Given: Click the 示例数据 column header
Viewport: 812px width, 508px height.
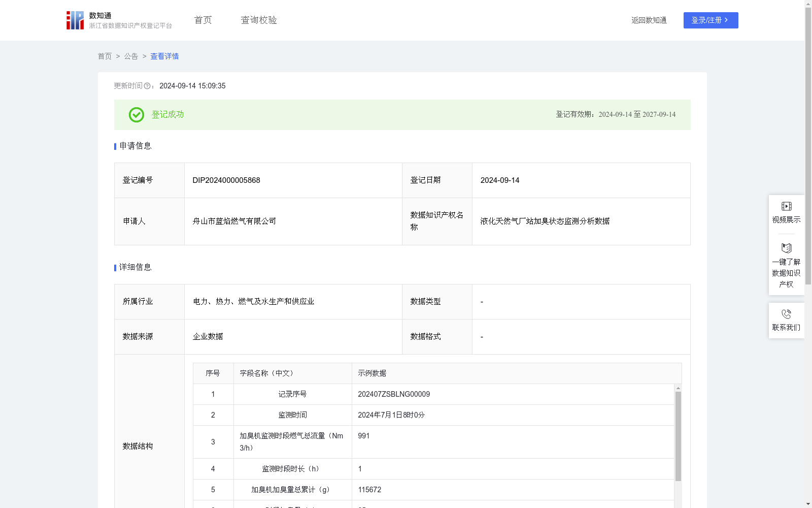Looking at the screenshot, I should (372, 373).
